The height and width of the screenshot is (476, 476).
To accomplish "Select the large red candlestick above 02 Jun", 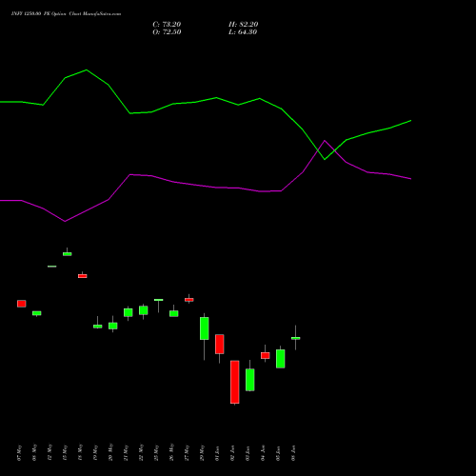I will 235,382.
